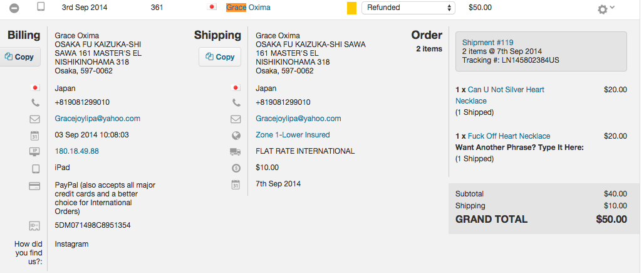Screen dimensions: 644x273
Task: Click the credit card payment icon
Action: tap(35, 186)
